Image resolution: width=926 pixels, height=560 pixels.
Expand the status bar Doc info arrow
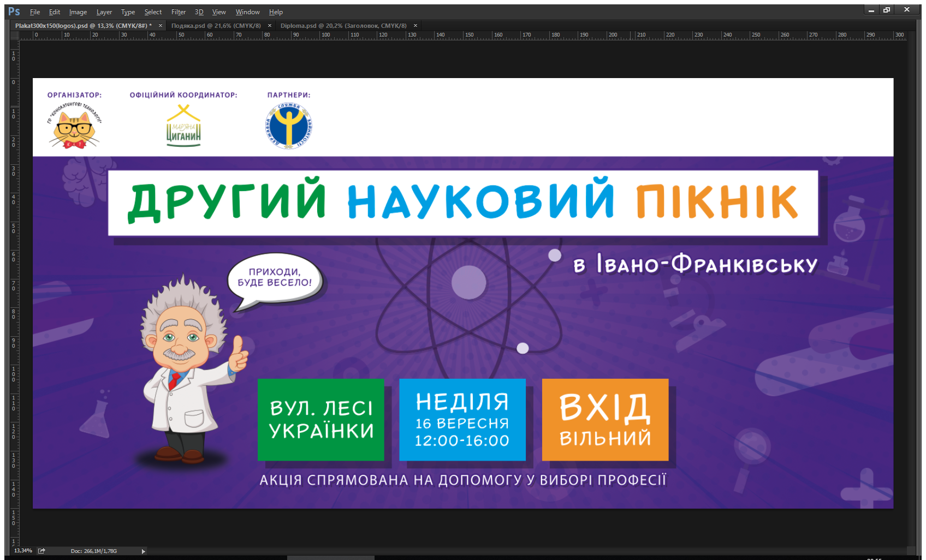[143, 551]
